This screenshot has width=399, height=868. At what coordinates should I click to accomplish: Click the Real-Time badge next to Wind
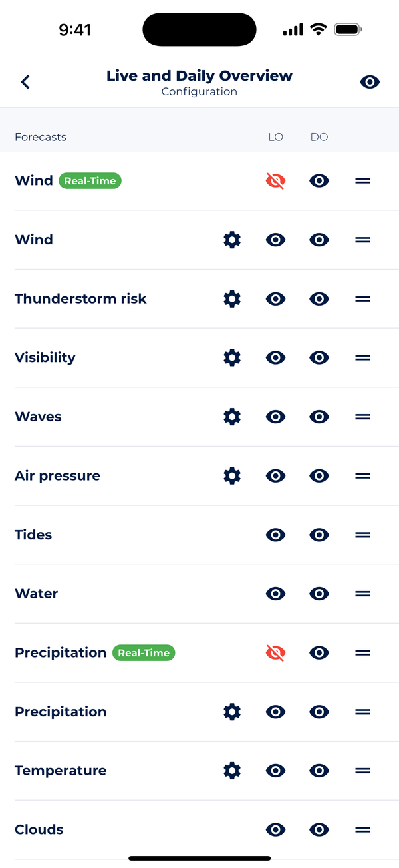(x=90, y=180)
